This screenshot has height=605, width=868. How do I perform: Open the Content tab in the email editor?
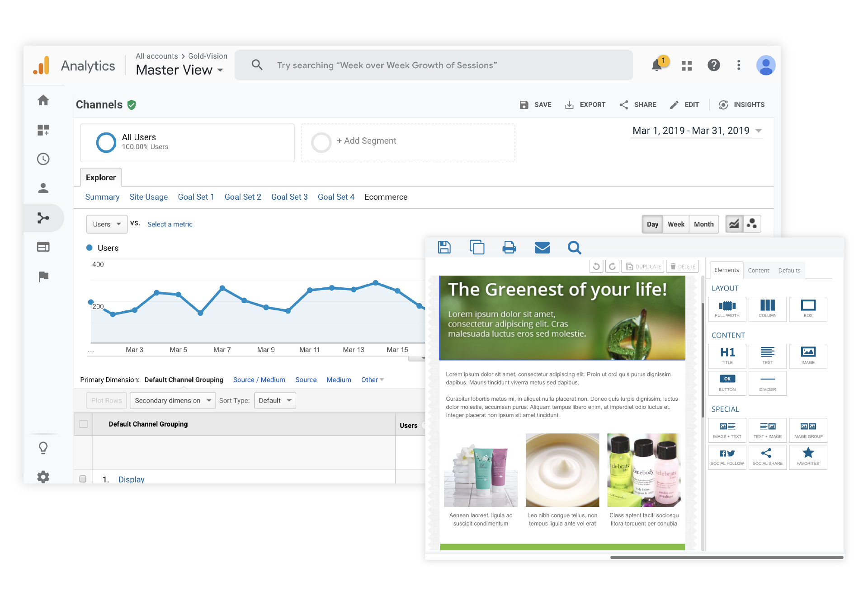point(759,270)
